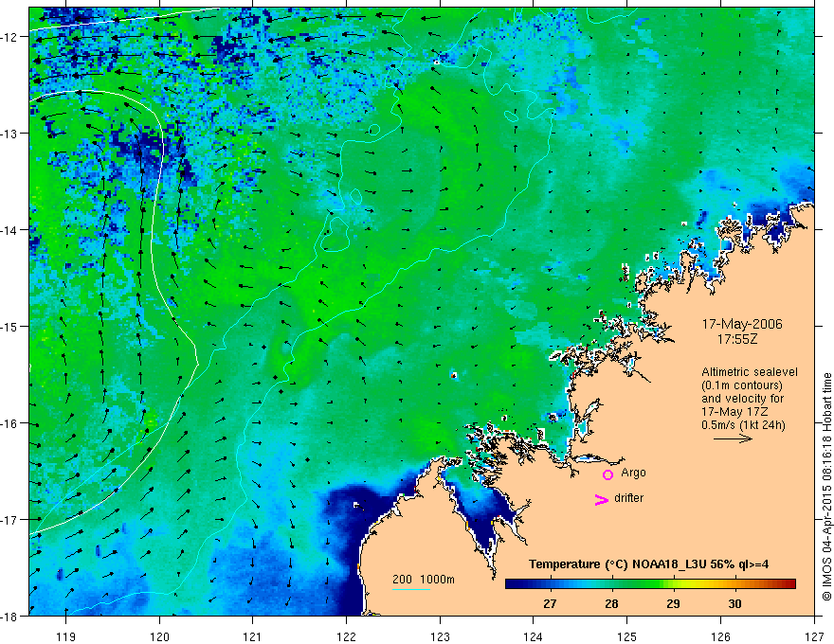The image size is (834, 644).
Task: Click 'and velocity for' legend line
Action: click(742, 399)
